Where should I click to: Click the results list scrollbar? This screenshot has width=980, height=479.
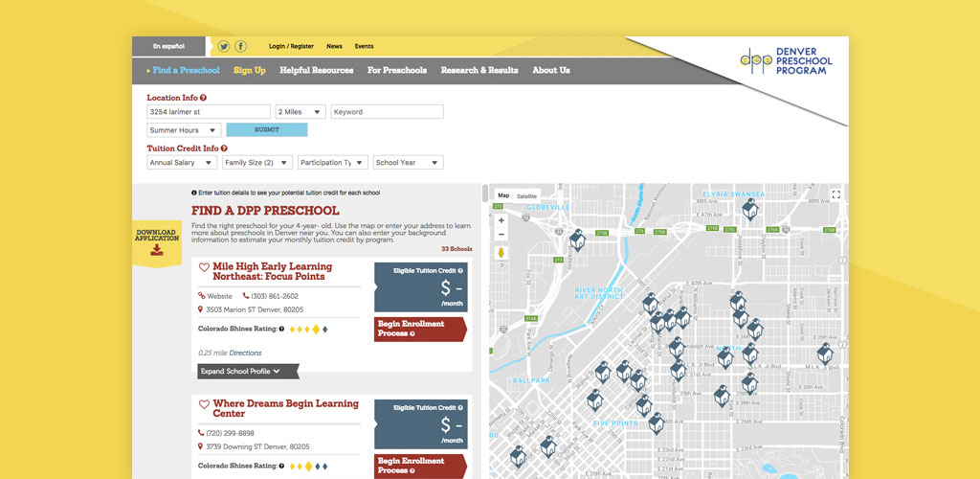tap(485, 194)
